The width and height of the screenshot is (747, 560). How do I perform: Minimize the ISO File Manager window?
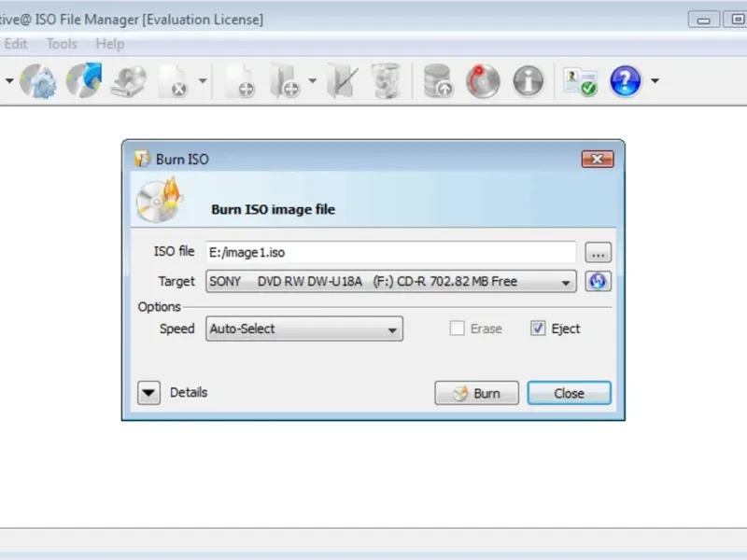[704, 20]
